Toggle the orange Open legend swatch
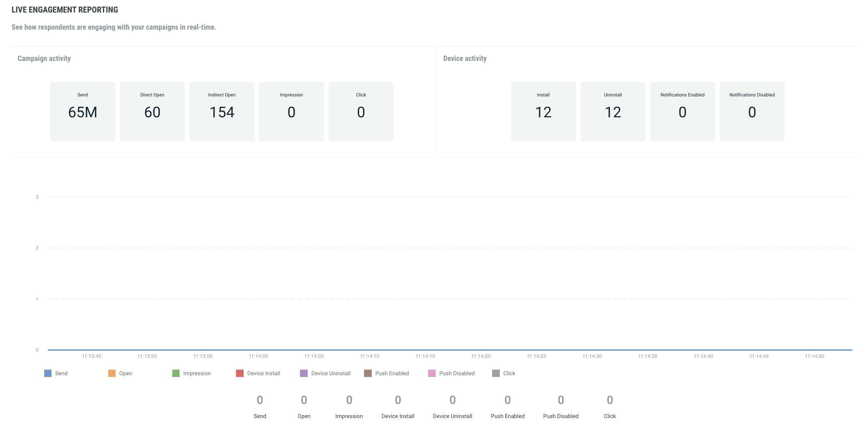The width and height of the screenshot is (868, 433). point(112,373)
